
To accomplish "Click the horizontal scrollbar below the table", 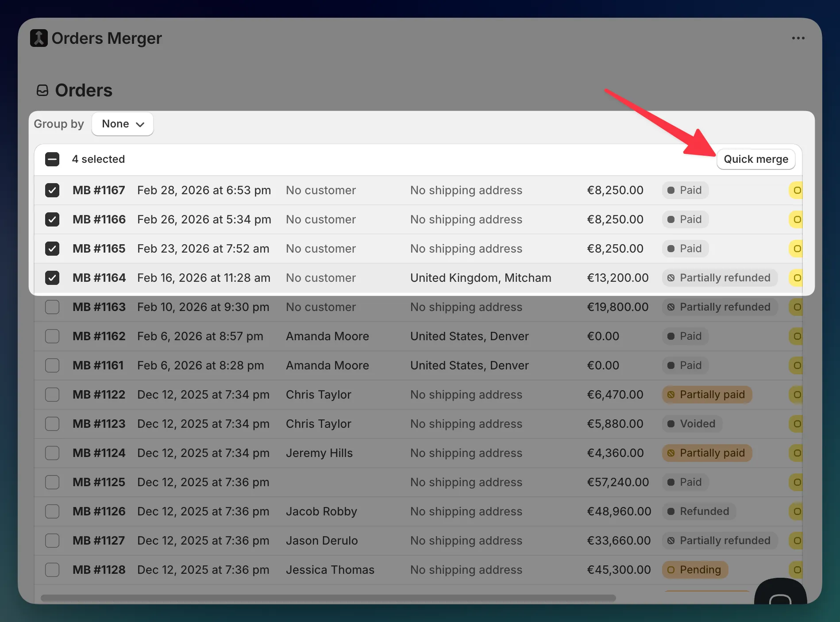I will tap(328, 598).
